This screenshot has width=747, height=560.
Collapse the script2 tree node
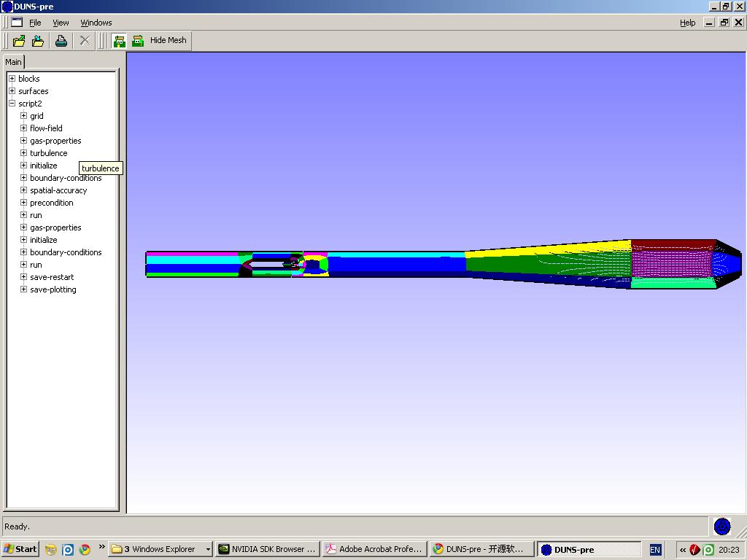click(x=12, y=104)
